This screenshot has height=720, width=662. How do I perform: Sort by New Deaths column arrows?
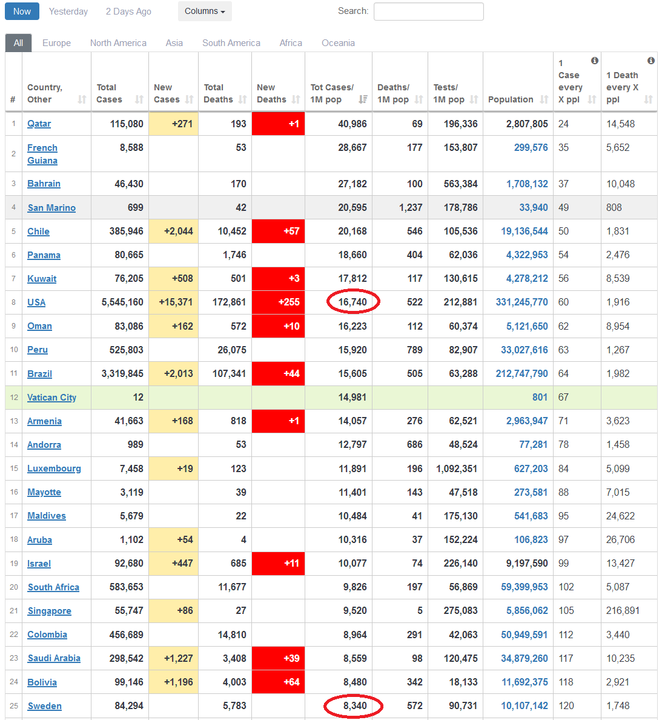point(296,99)
